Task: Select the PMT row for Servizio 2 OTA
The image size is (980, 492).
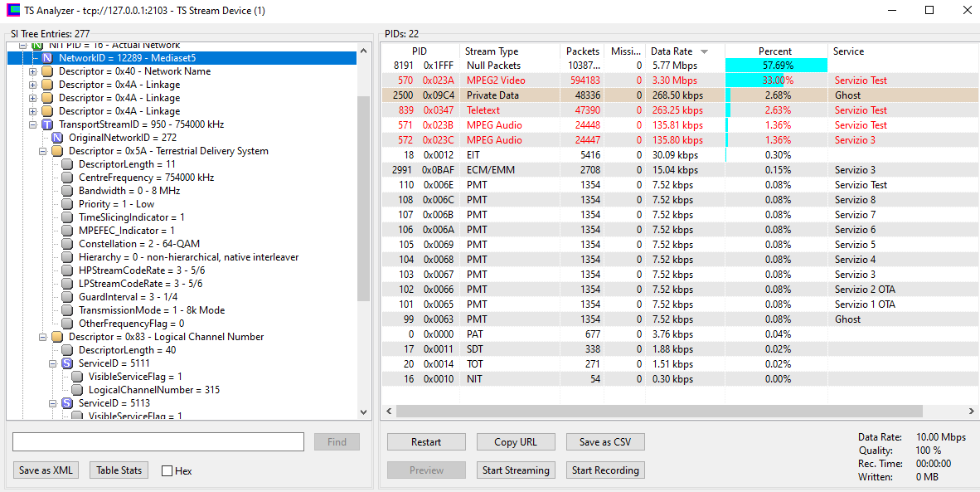Action: click(679, 289)
